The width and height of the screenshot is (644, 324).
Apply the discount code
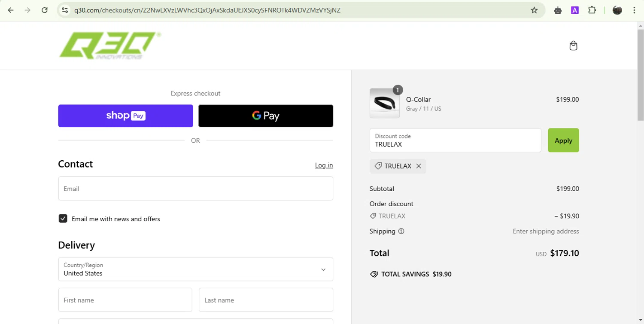(x=563, y=140)
